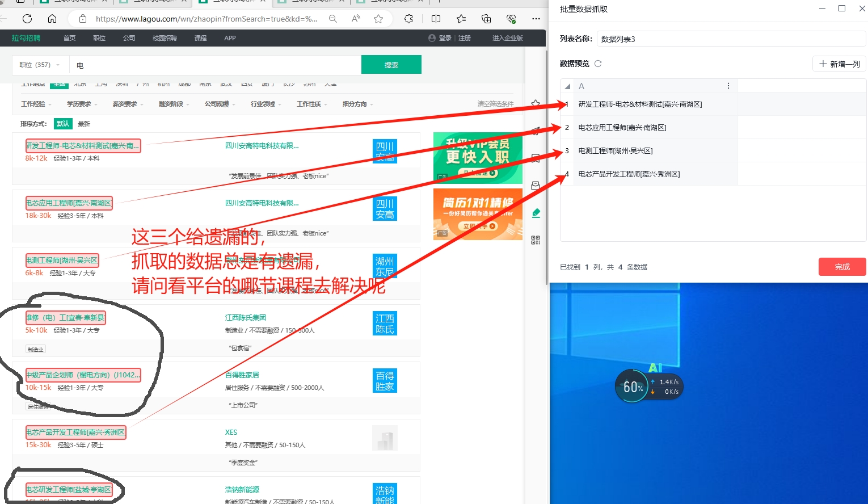Viewport: 868px width, 504px height.
Task: Open job 电芯应用工程师[嘉兴·南湖区] in the results list
Action: point(69,203)
